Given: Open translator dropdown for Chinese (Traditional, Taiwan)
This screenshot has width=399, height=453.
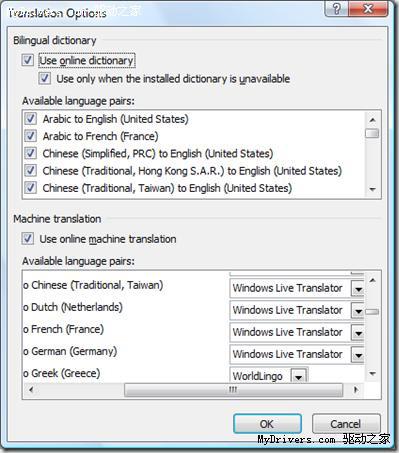Looking at the screenshot, I should coord(358,288).
